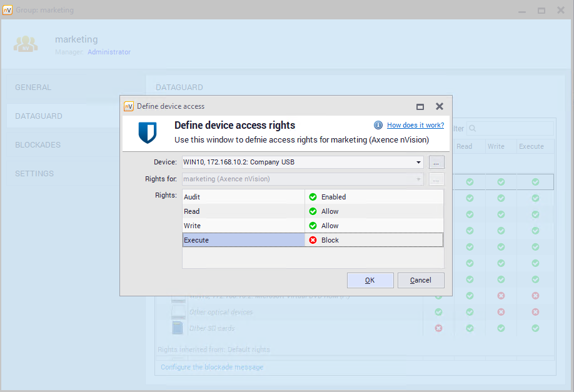Toggle the Execute Block red cross
Image resolution: width=574 pixels, height=392 pixels.
313,240
